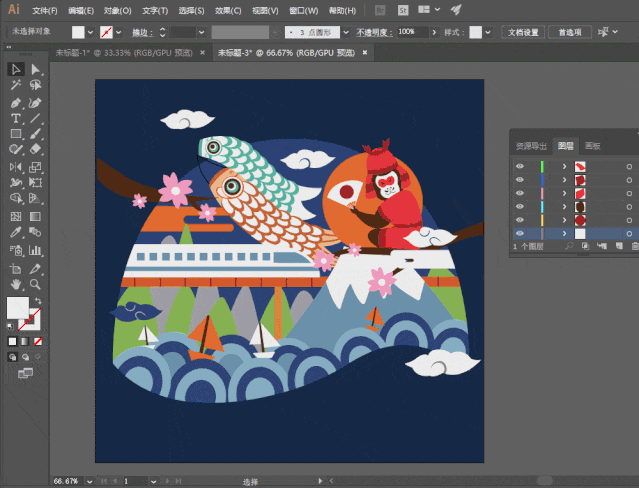Activate the Zoom tool
Screen dimensions: 639x488
(x=36, y=285)
